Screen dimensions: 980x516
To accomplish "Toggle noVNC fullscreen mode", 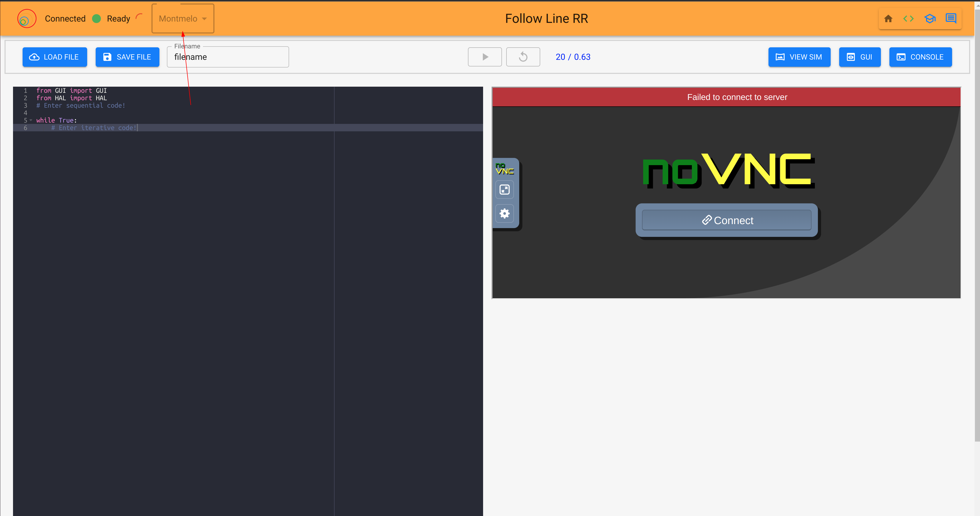I will tap(504, 189).
